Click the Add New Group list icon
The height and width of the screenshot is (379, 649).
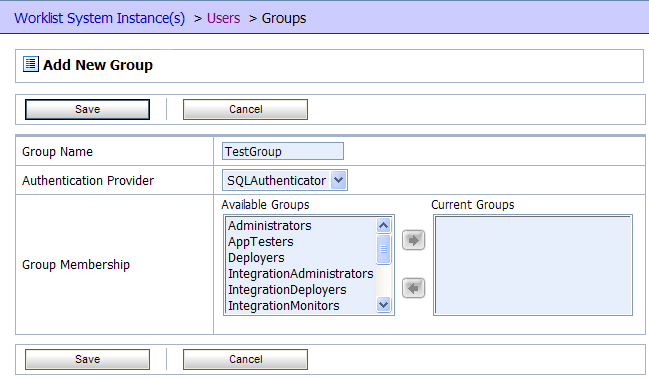click(x=31, y=65)
